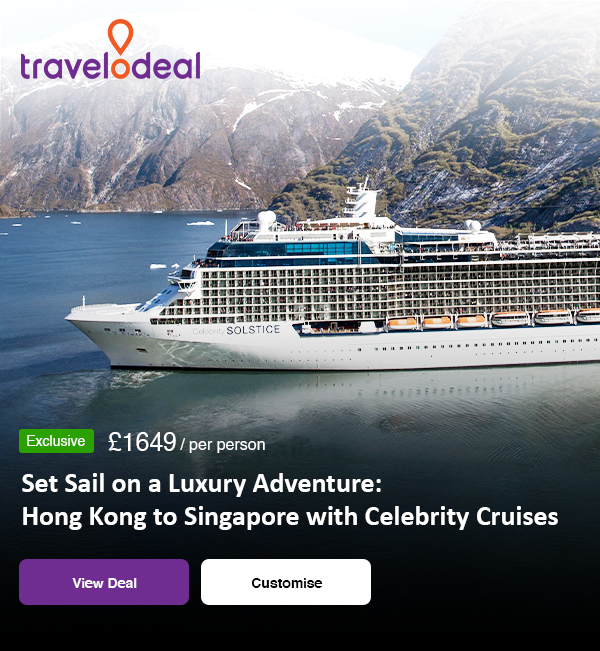Viewport: 600px width, 651px height.
Task: Click the purple View Deal button
Action: (104, 582)
